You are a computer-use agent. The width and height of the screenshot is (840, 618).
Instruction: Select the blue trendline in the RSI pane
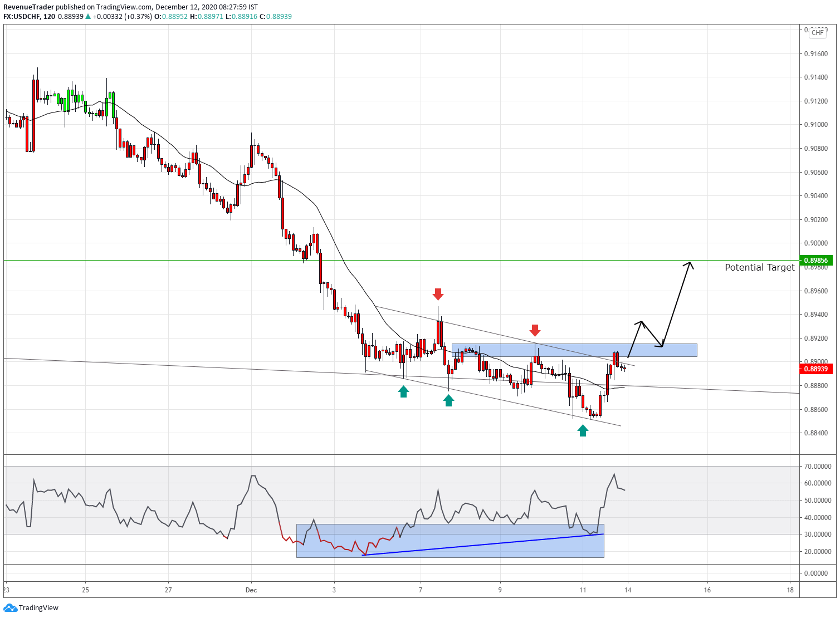pyautogui.click(x=483, y=545)
